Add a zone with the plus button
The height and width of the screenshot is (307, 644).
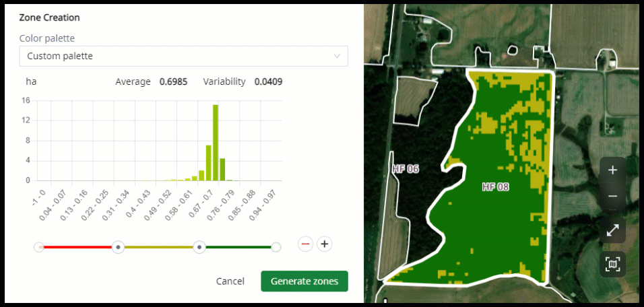click(x=325, y=244)
